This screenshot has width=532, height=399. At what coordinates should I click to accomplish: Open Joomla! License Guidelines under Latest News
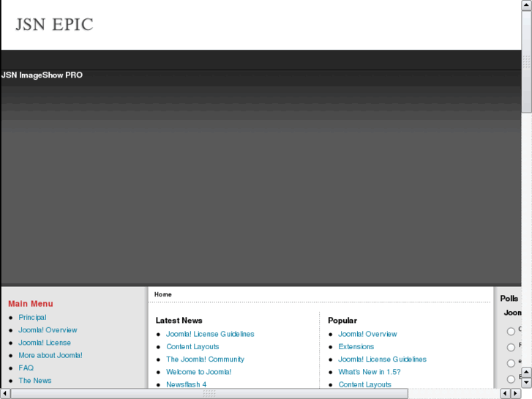[210, 334]
